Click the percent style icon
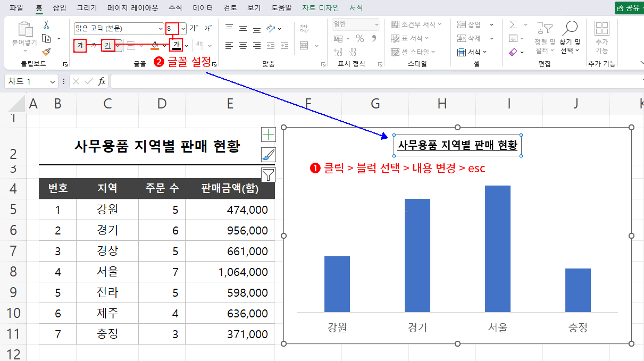 coord(360,38)
